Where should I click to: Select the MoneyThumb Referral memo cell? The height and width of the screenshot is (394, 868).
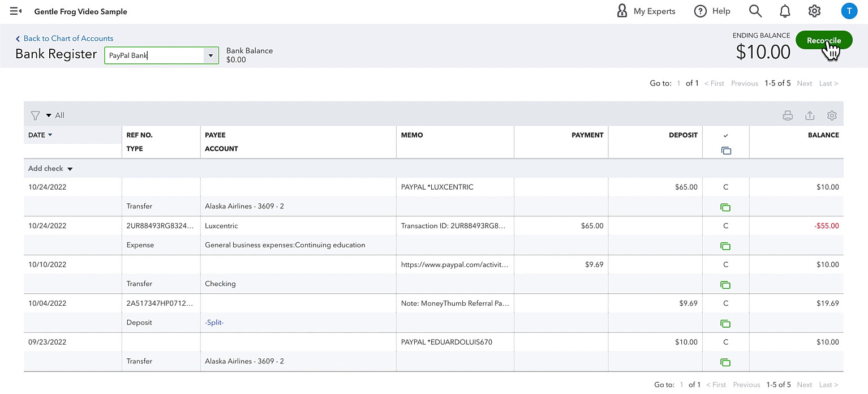pyautogui.click(x=455, y=303)
